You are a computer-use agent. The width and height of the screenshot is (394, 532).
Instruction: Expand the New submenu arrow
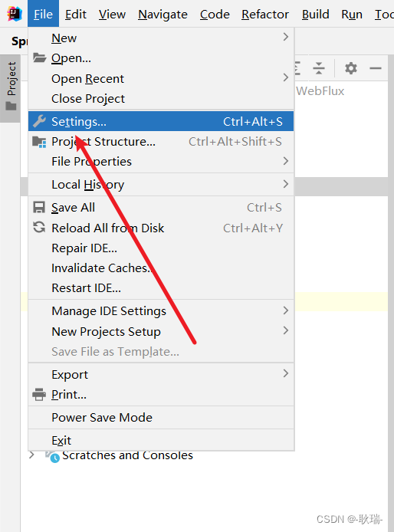286,37
